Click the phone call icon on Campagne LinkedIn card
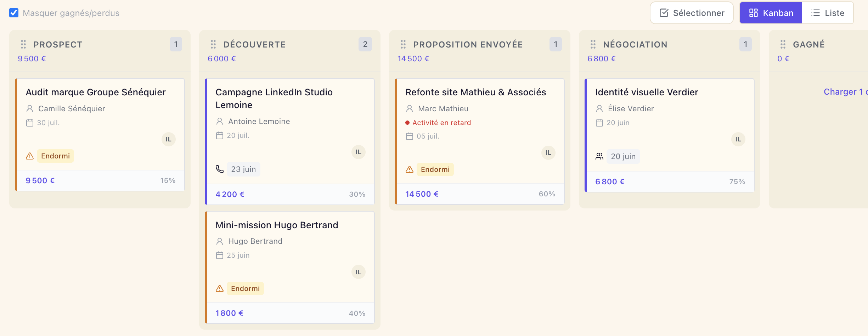Screen dimensions: 868x336 (220, 169)
